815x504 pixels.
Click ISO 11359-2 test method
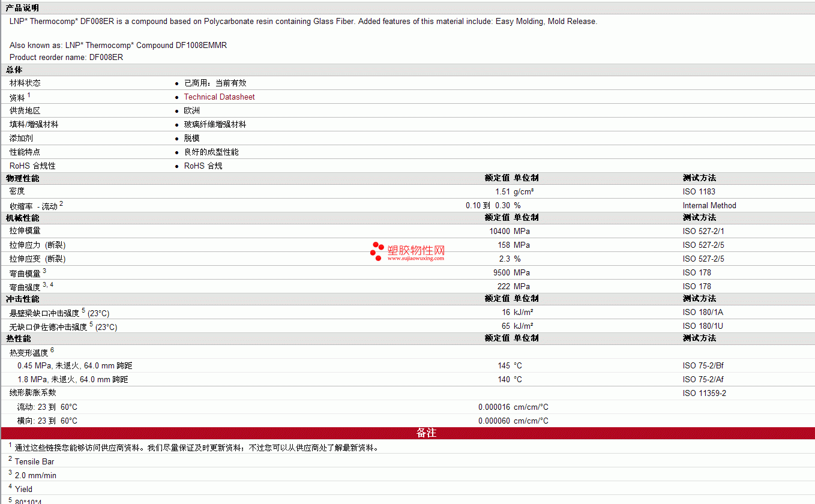(705, 393)
